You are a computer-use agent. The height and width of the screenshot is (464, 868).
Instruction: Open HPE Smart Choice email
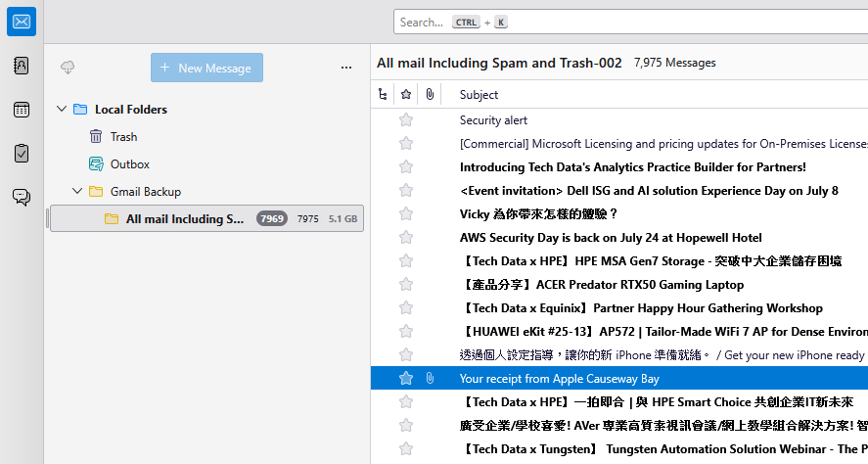point(657,402)
